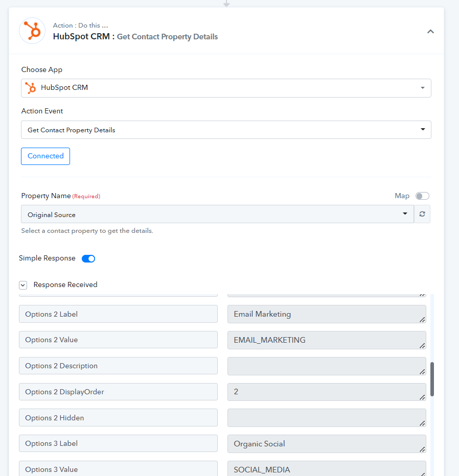Screen dimensions: 459x476
Task: Click the HubSpot logo in action header
Action: point(32,31)
